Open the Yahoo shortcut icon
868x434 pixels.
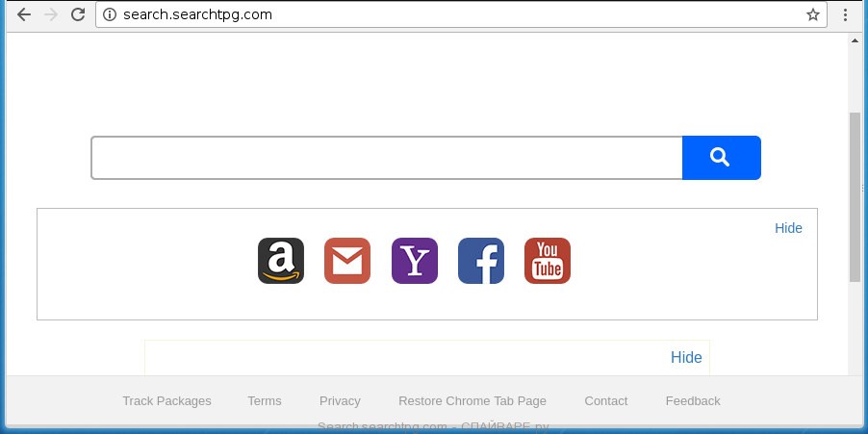414,261
